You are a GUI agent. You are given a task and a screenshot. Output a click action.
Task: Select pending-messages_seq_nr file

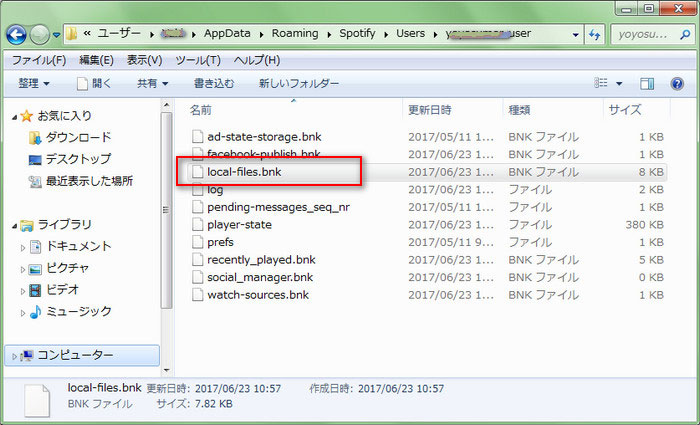tap(278, 207)
